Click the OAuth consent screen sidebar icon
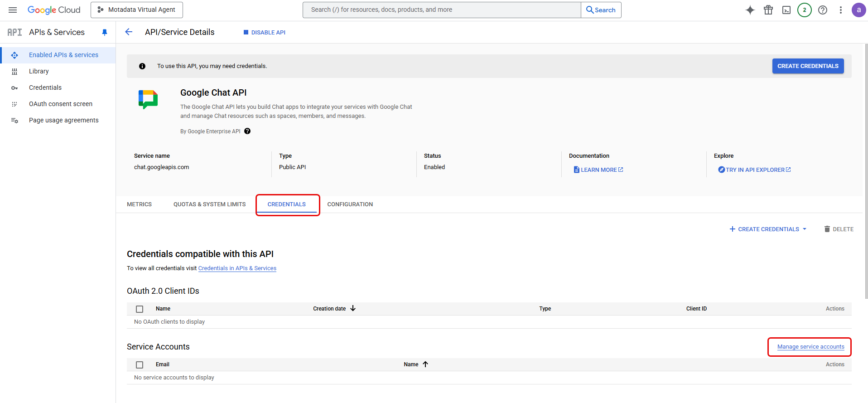This screenshot has height=403, width=868. click(x=14, y=104)
